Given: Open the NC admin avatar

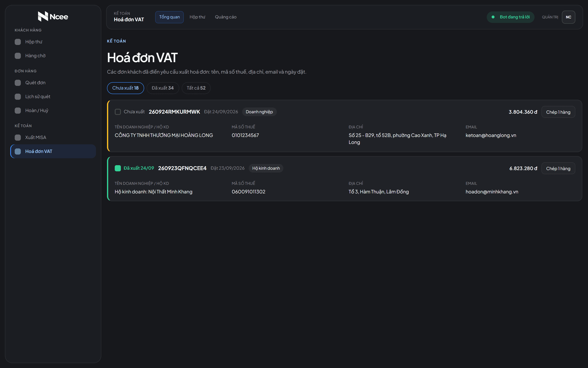Looking at the screenshot, I should coord(568,17).
